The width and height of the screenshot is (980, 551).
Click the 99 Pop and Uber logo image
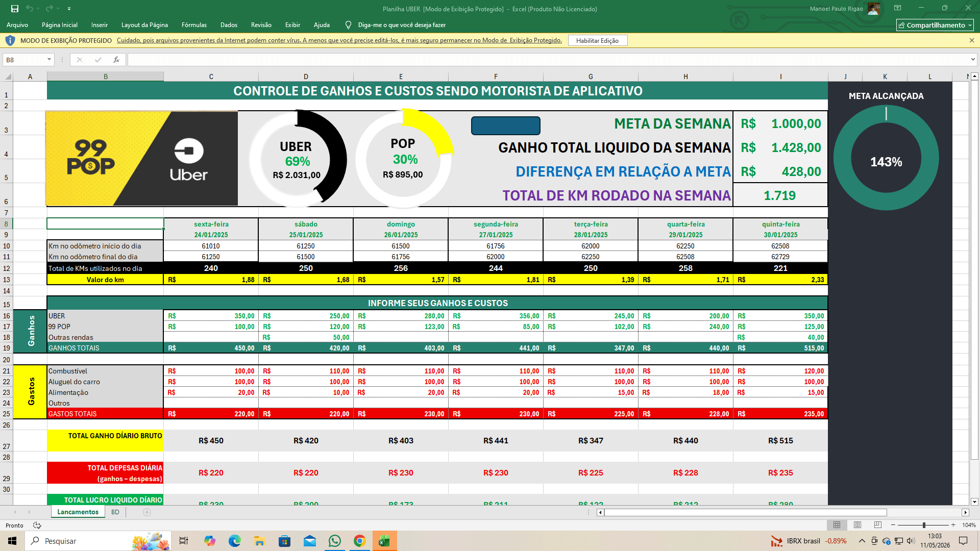(x=142, y=158)
